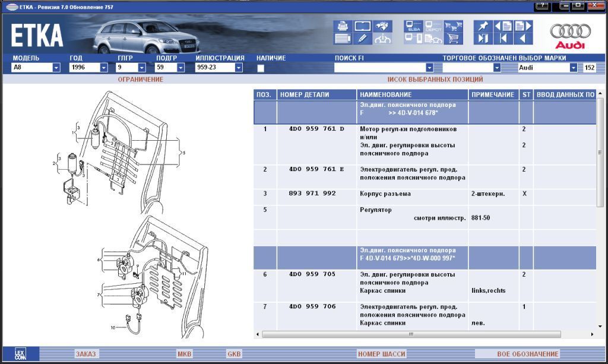
Task: Open the single shopping cart icon
Action: (x=454, y=39)
